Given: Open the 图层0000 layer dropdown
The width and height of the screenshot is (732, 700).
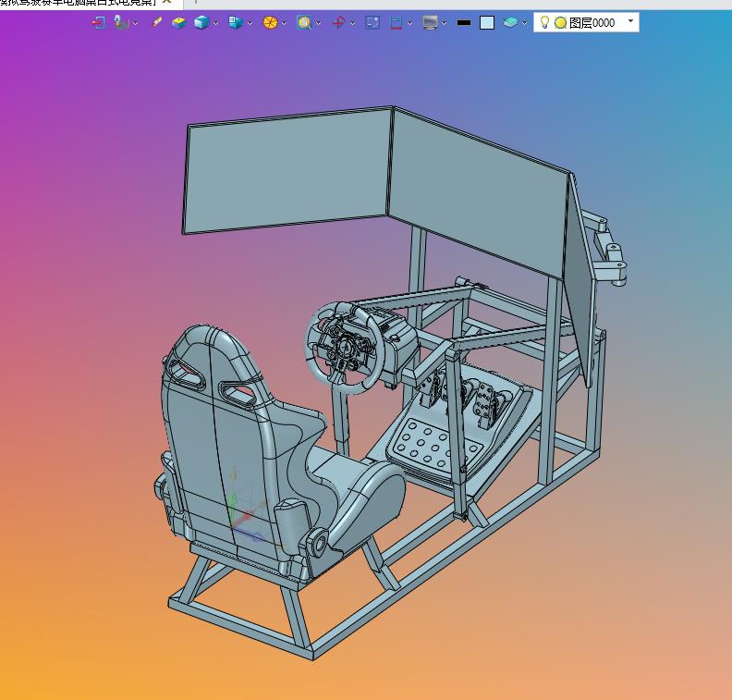Looking at the screenshot, I should pyautogui.click(x=630, y=21).
